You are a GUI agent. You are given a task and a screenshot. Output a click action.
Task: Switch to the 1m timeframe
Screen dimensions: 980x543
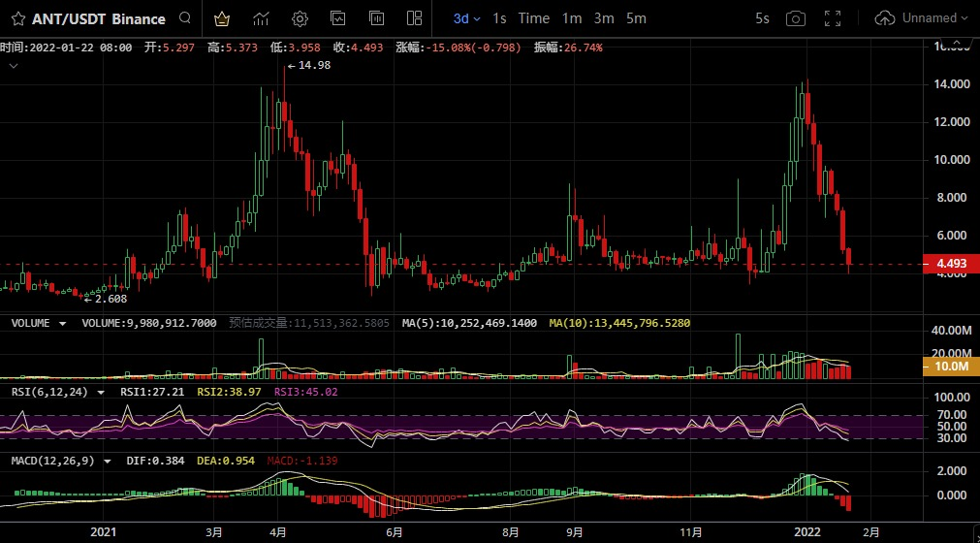[x=572, y=18]
